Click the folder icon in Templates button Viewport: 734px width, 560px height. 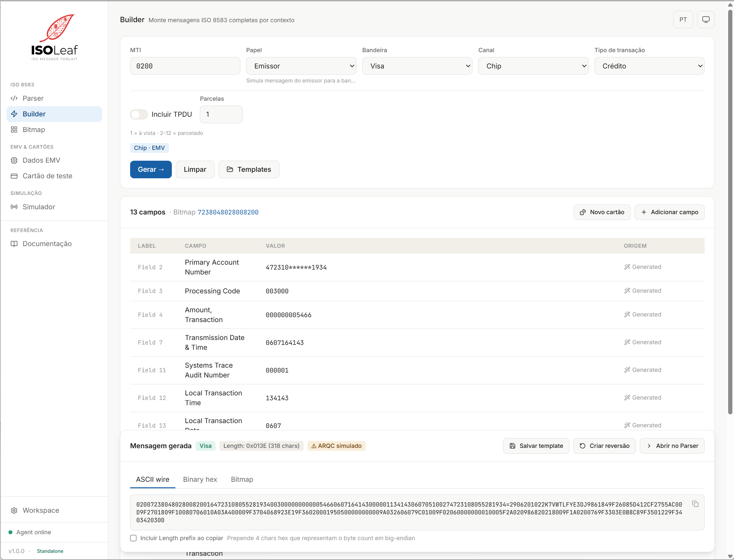click(x=230, y=169)
